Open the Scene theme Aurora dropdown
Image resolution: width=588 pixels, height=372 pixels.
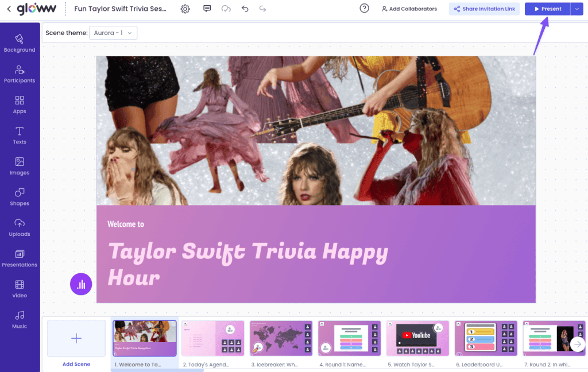coord(113,33)
